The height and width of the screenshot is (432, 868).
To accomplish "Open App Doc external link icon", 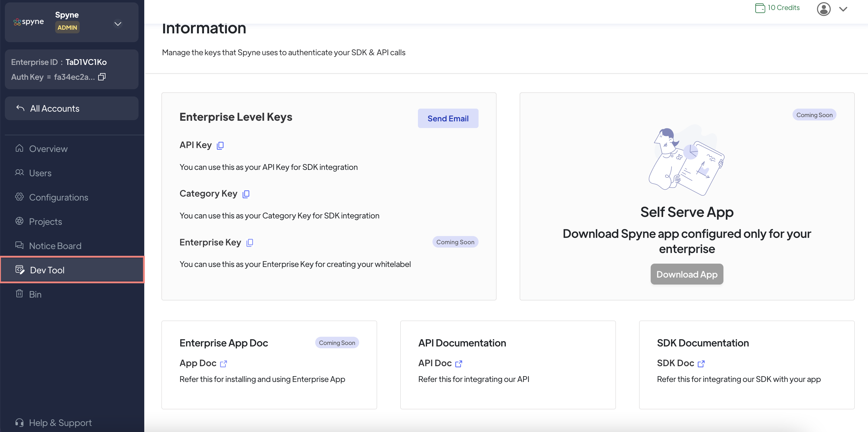I will tap(224, 363).
